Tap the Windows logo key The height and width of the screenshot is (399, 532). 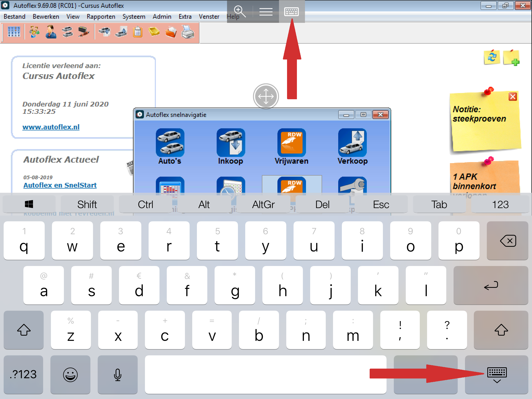(x=29, y=204)
